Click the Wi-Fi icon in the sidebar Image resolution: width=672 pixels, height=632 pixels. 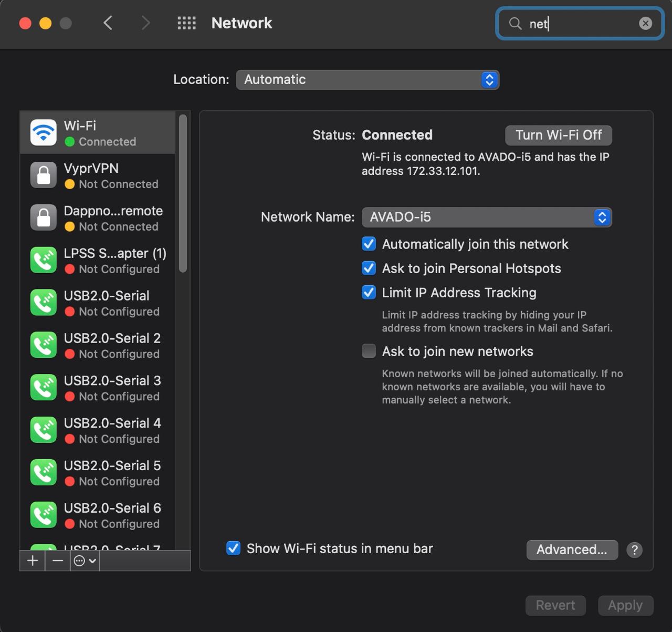tap(44, 132)
